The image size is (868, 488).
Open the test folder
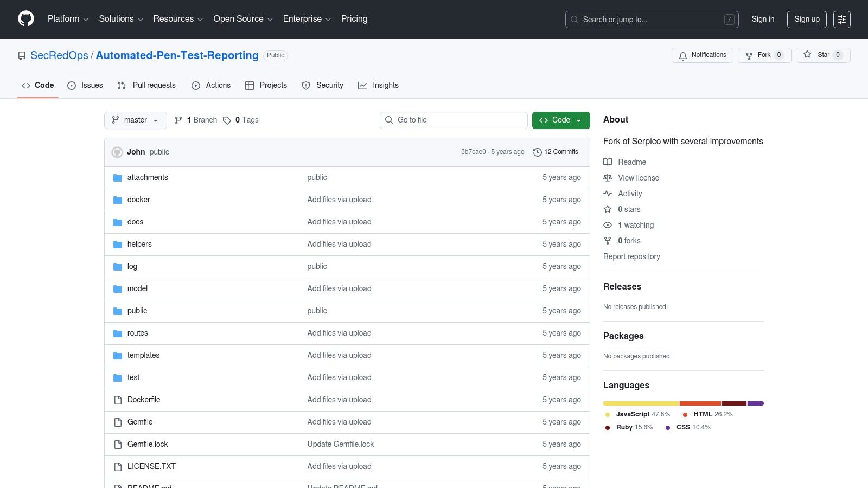click(x=133, y=378)
